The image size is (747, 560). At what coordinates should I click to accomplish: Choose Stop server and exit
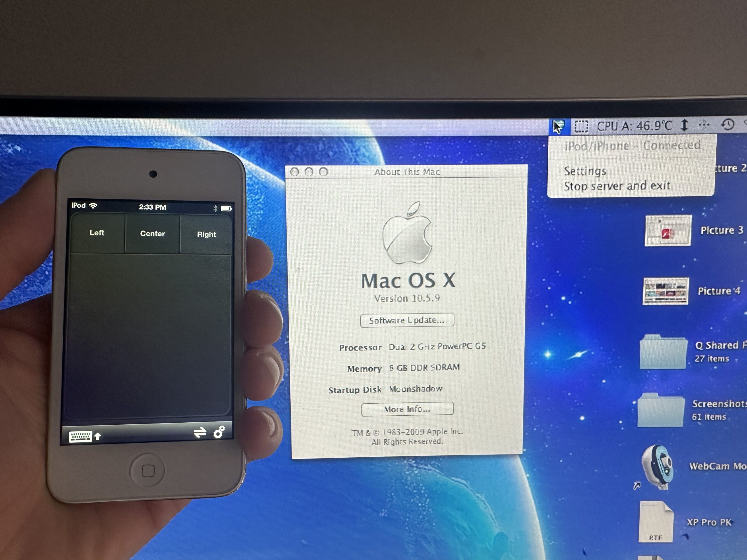(x=617, y=186)
